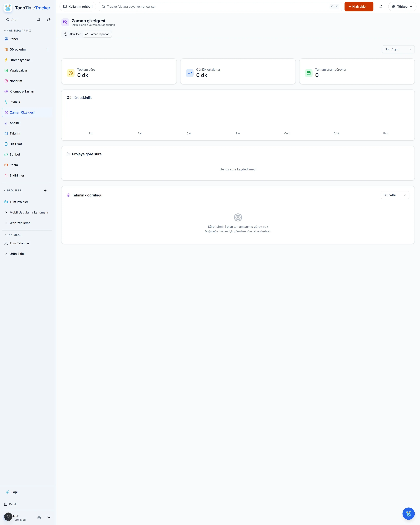Open Tüm Takımlar list

pos(27,243)
